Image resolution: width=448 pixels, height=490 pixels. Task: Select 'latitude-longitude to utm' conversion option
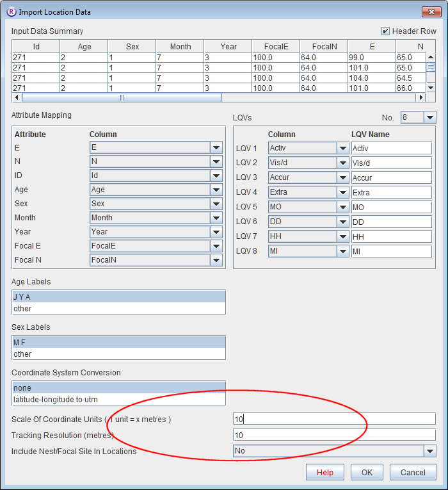118,400
